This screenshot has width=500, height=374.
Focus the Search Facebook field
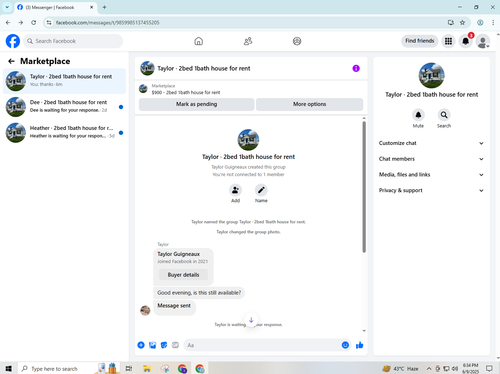tap(73, 41)
